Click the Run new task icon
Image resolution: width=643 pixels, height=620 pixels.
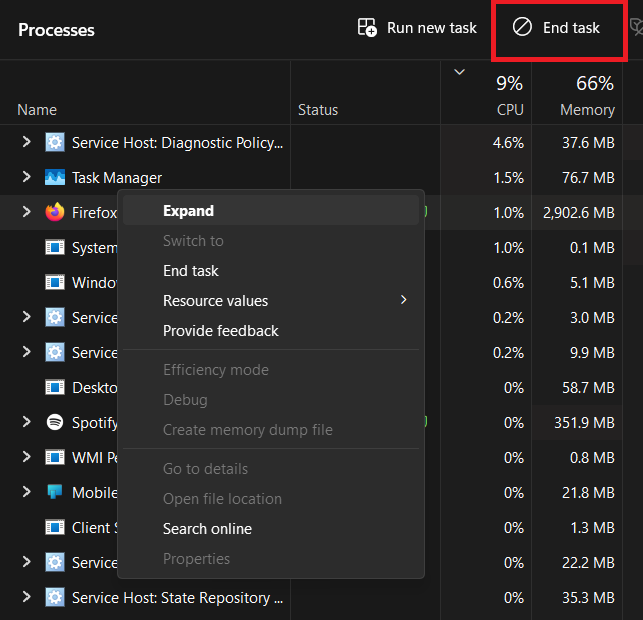click(367, 27)
